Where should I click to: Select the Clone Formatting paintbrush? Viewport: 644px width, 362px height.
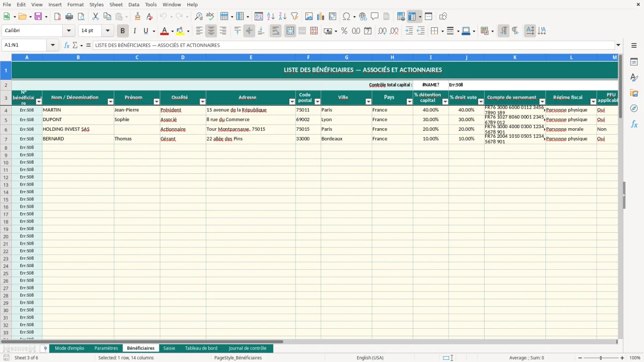pos(137,17)
